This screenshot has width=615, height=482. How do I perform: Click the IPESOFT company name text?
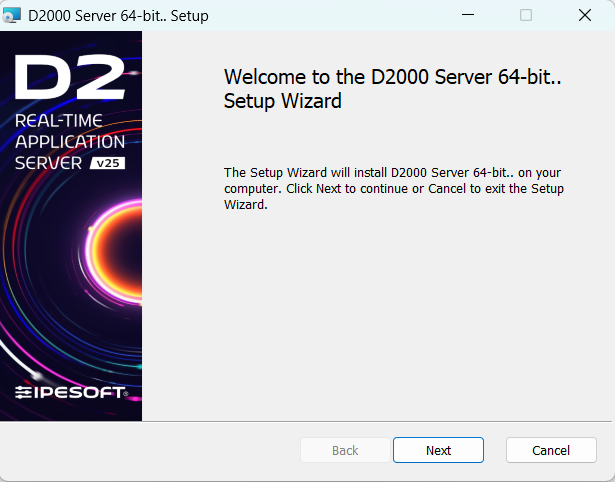click(x=79, y=392)
